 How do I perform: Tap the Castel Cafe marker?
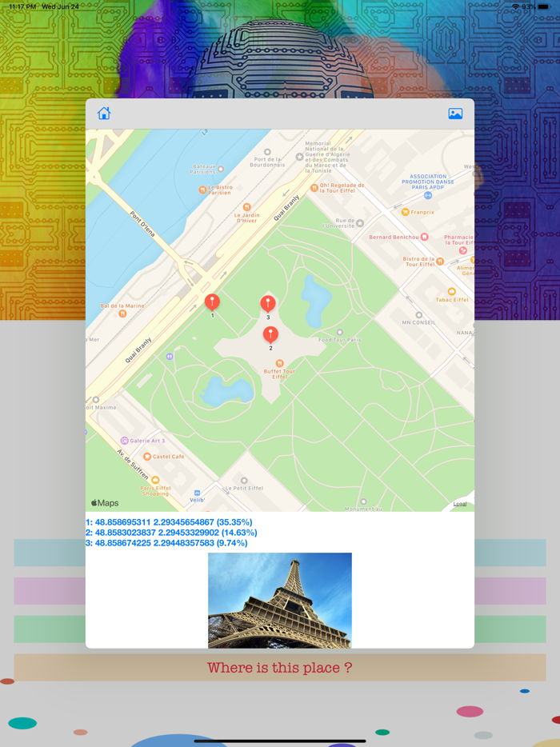[147, 457]
